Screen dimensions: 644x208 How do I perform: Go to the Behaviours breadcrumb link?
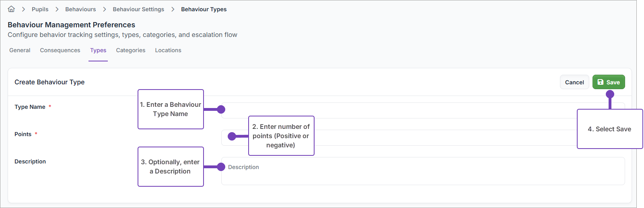point(80,9)
